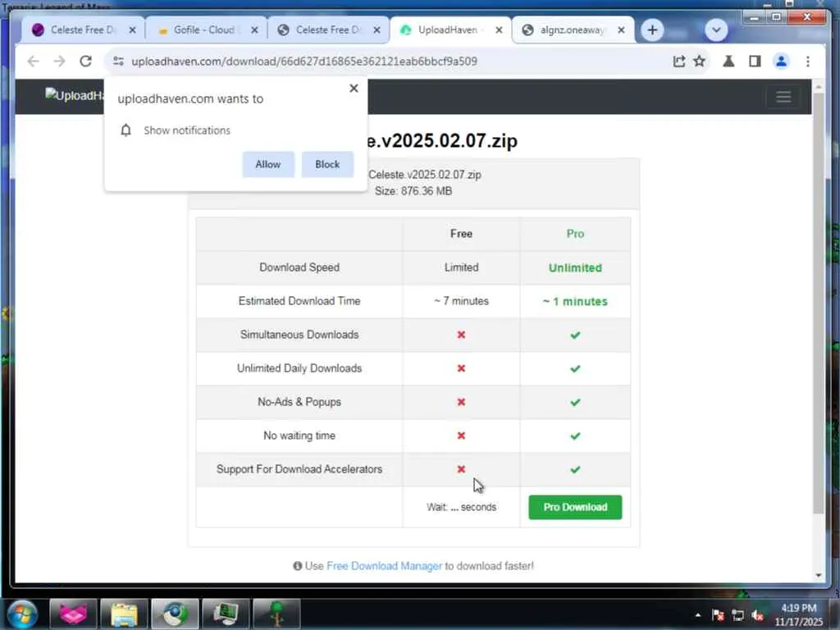Screen dimensions: 840x630
Task: Click the scrollbar down arrow
Action: (818, 575)
